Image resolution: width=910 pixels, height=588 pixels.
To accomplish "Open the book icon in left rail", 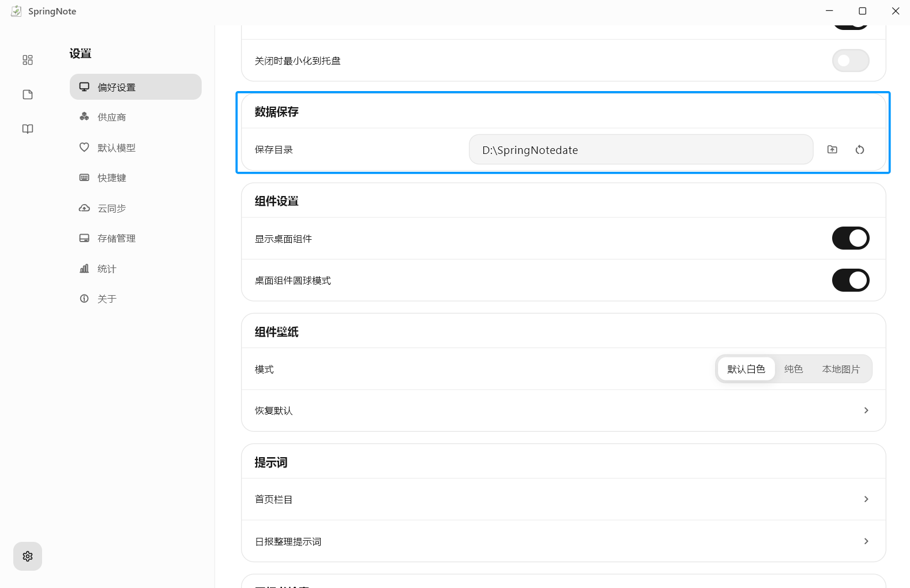I will [x=28, y=129].
